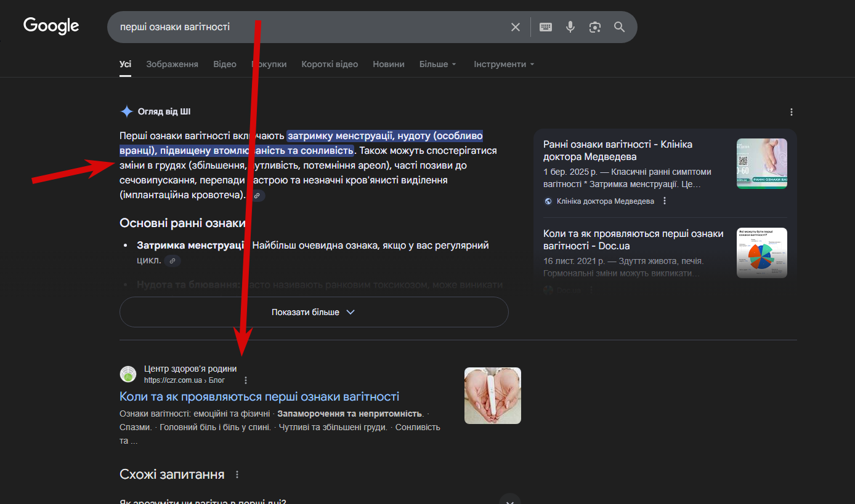
Task: Click Центр здоров'я родини site favicon
Action: pyautogui.click(x=128, y=374)
